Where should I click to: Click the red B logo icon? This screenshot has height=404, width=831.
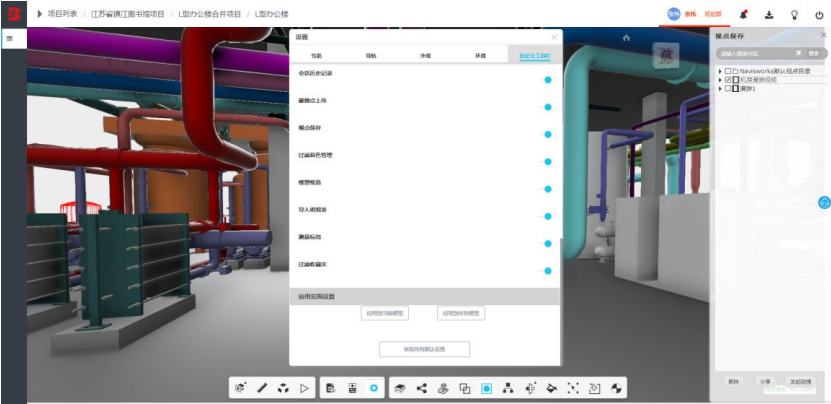click(14, 14)
